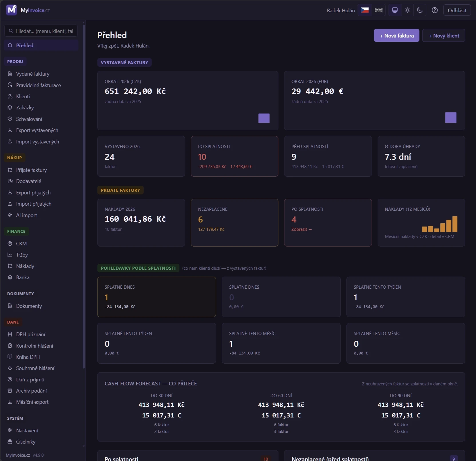
Task: Click the Daň z příjmů coin icon
Action: [x=10, y=379]
